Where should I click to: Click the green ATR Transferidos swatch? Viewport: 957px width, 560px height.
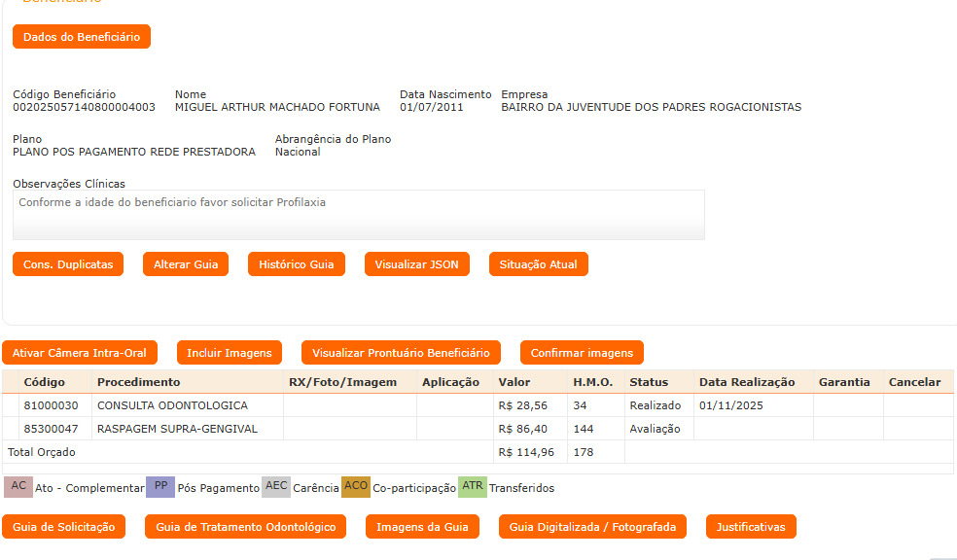(x=472, y=486)
